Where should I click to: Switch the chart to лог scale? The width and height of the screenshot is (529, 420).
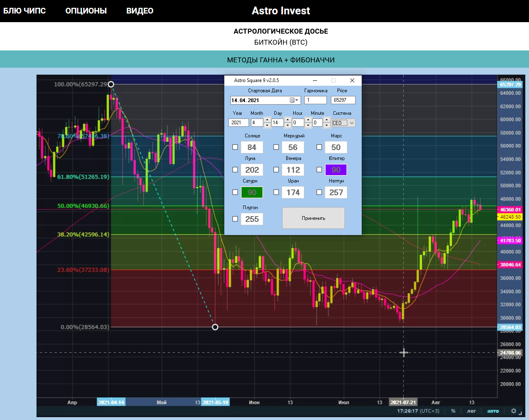pyautogui.click(x=471, y=411)
